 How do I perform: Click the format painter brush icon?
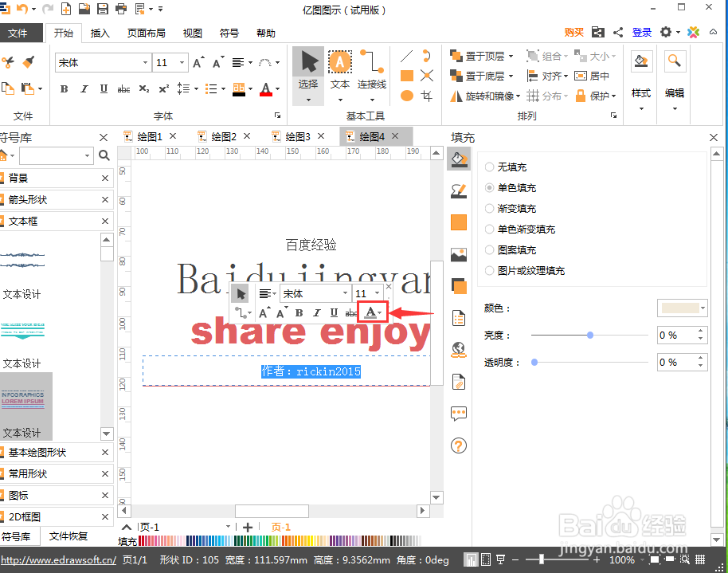point(29,62)
